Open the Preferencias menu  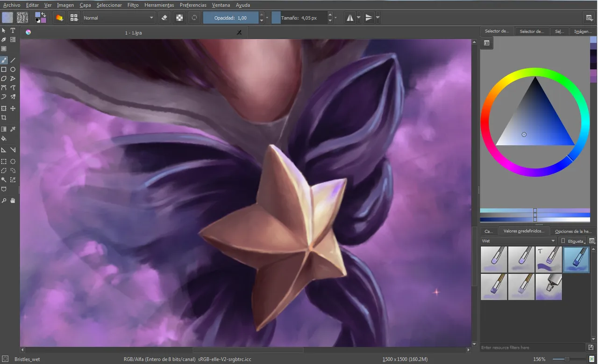click(193, 5)
